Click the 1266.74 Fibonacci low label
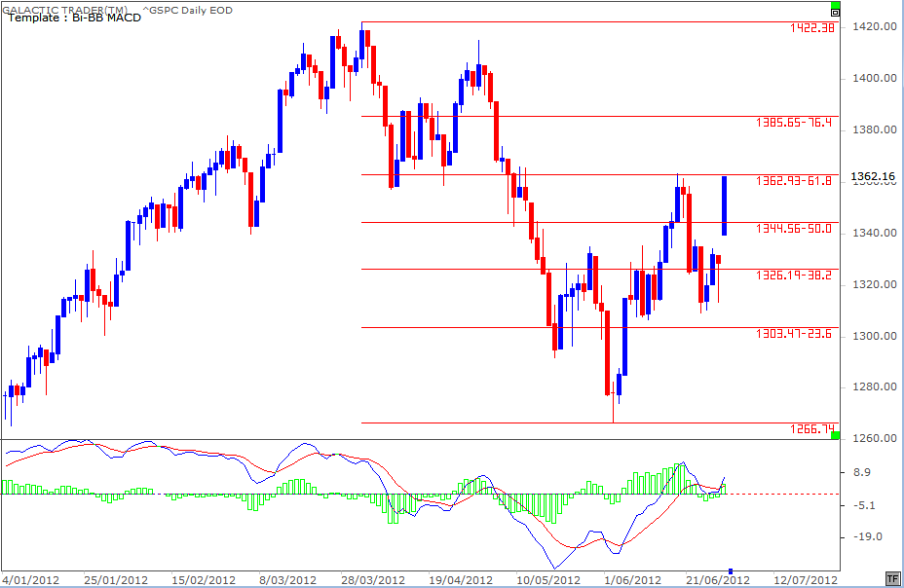Viewport: 904px width, 588px height. point(811,428)
